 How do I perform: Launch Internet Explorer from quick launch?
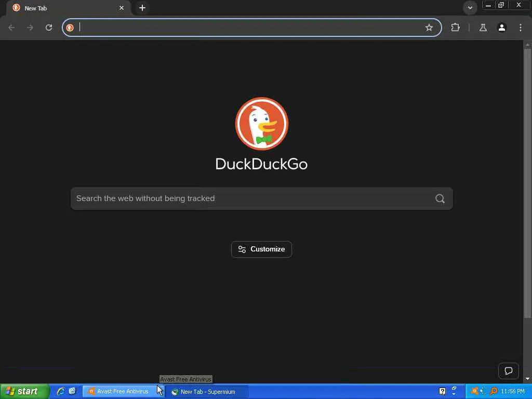pos(61,391)
